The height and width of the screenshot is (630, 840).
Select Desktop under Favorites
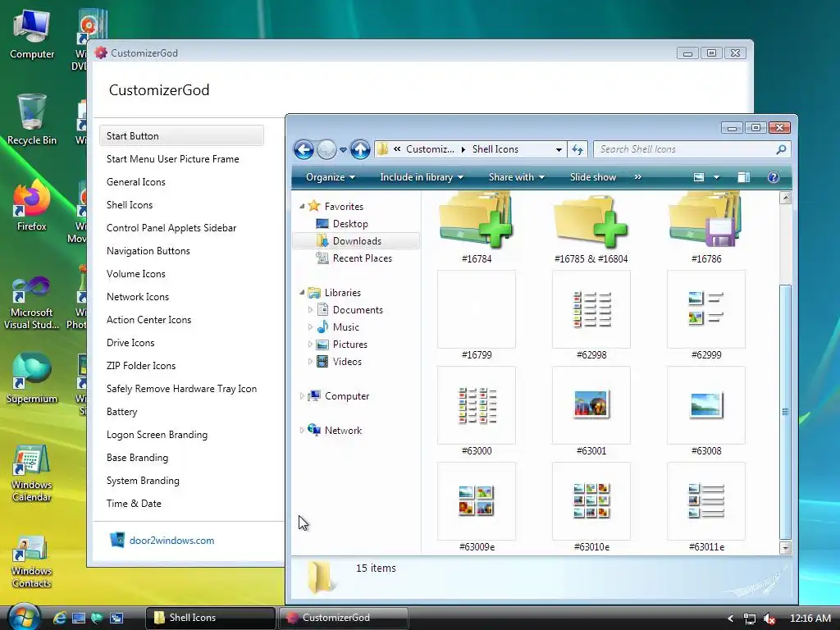pyautogui.click(x=350, y=224)
